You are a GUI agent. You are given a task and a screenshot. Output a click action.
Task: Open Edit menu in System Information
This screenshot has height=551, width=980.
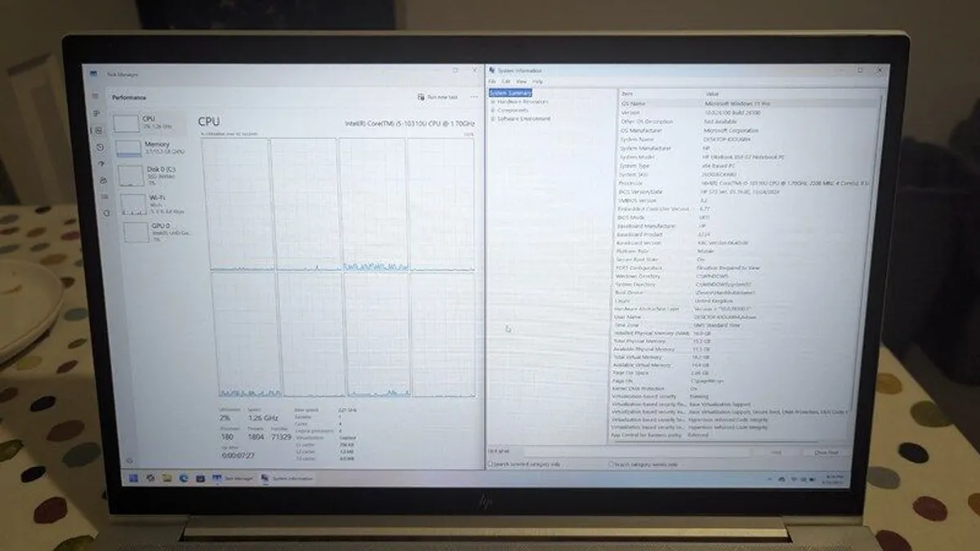[506, 82]
